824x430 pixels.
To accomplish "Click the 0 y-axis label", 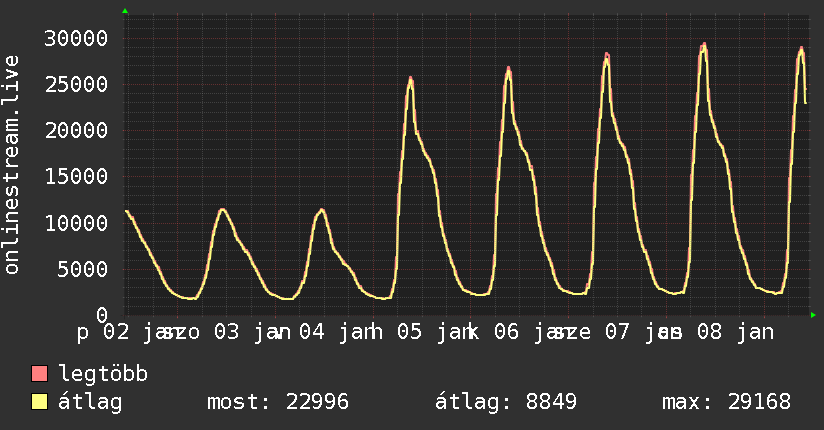I will tap(102, 315).
